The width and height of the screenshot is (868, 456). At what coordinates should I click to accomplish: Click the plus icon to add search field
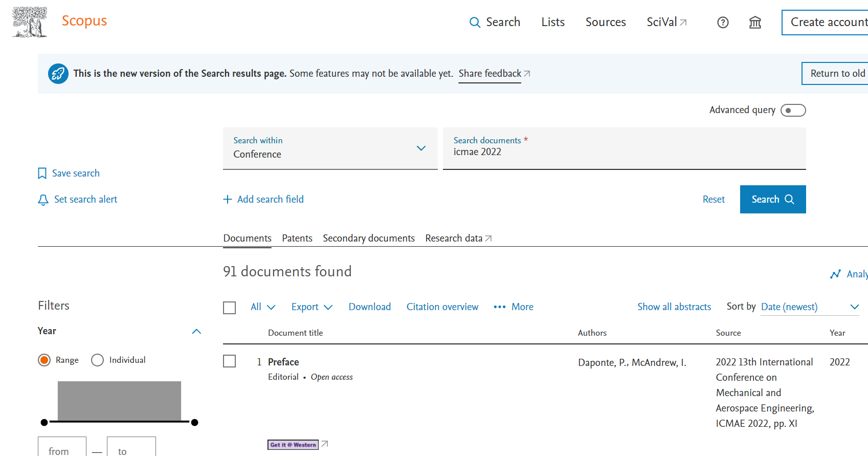coord(228,200)
